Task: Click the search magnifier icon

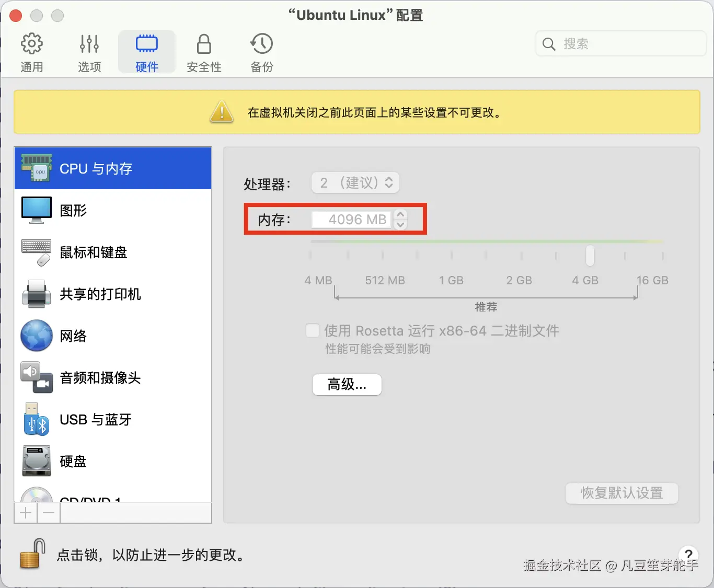Action: click(549, 44)
